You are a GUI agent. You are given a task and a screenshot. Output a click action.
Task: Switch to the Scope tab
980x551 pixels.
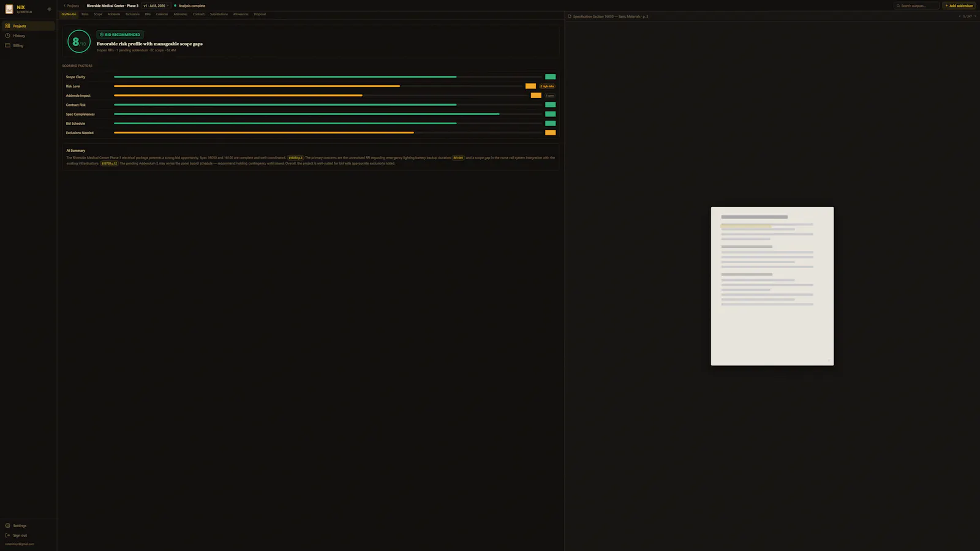[x=98, y=14]
